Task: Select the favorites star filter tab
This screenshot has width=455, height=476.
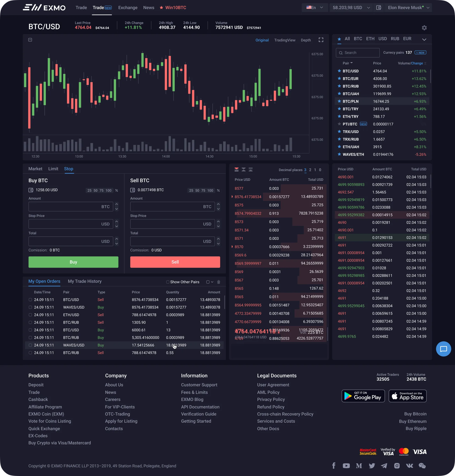Action: click(339, 39)
